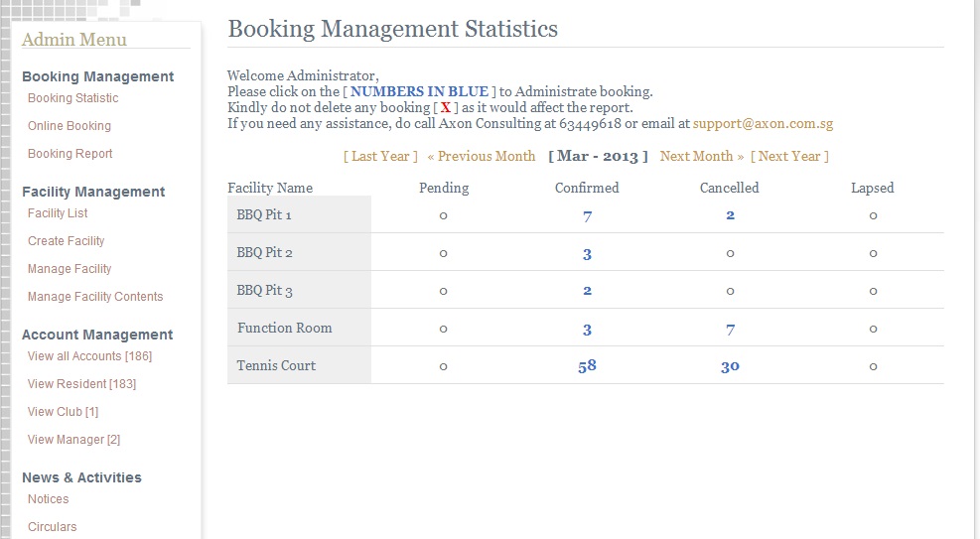
Task: Open the Booking Report link
Action: pyautogui.click(x=70, y=154)
